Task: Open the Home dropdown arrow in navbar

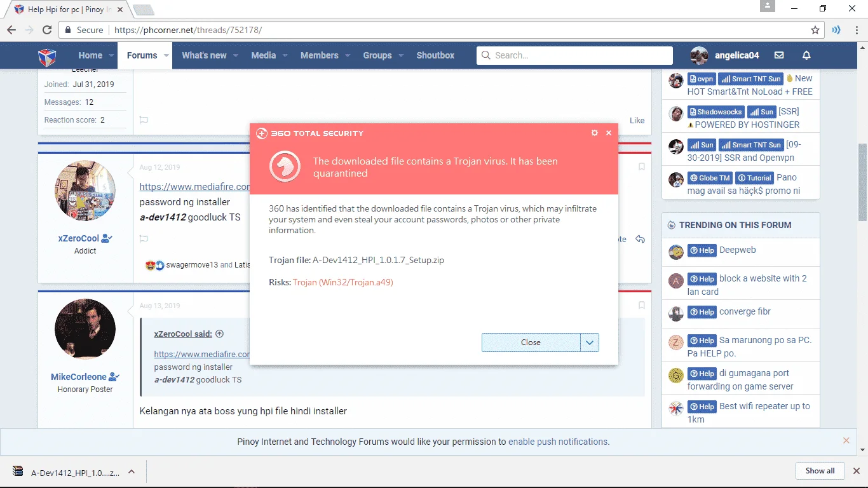Action: [112, 56]
